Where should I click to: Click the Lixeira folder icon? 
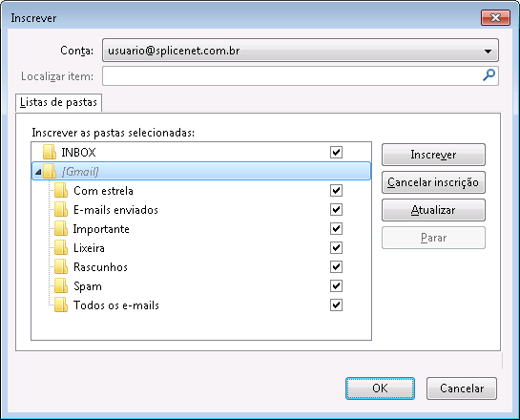[61, 248]
